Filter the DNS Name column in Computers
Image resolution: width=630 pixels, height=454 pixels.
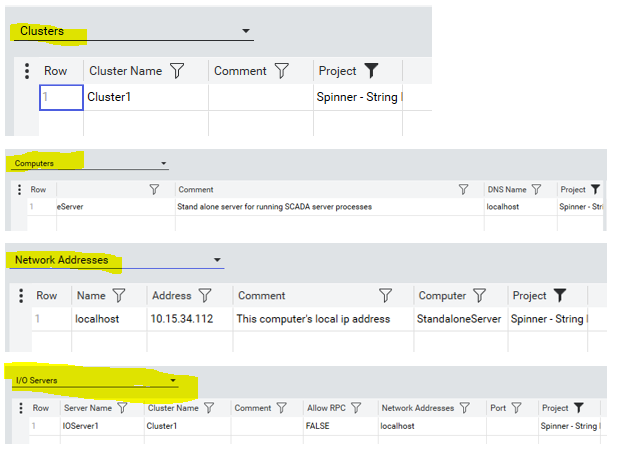point(536,189)
